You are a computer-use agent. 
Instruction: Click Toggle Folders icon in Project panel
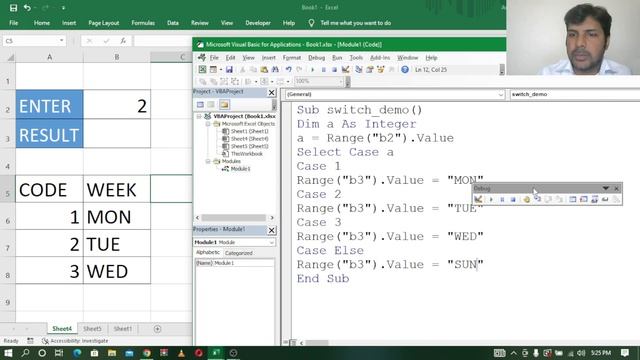[224, 105]
